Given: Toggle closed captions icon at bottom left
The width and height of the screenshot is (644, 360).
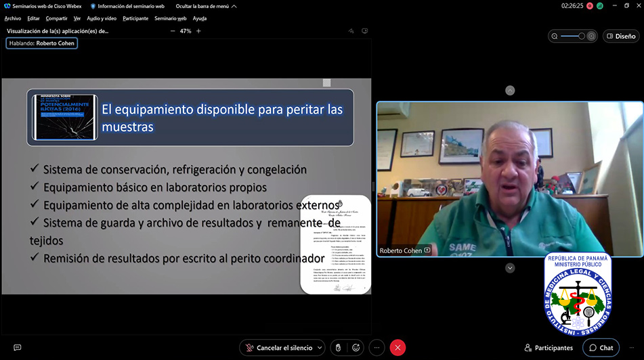Looking at the screenshot, I should coord(17,348).
